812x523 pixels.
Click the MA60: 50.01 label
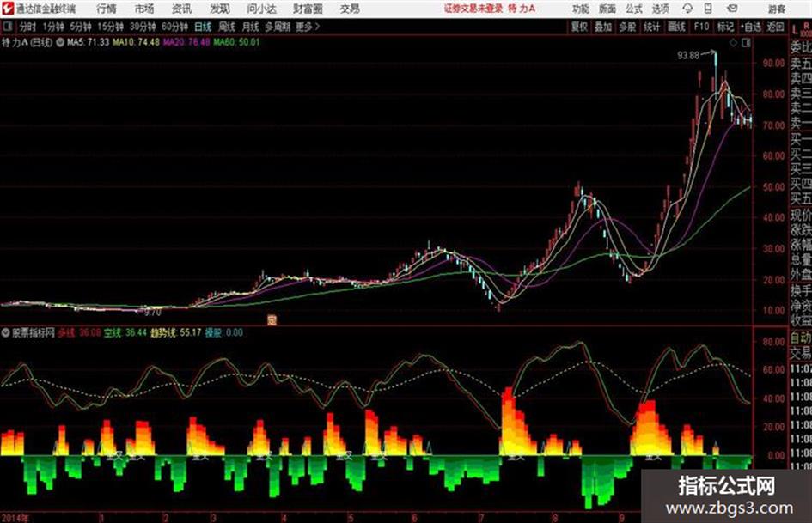point(236,42)
